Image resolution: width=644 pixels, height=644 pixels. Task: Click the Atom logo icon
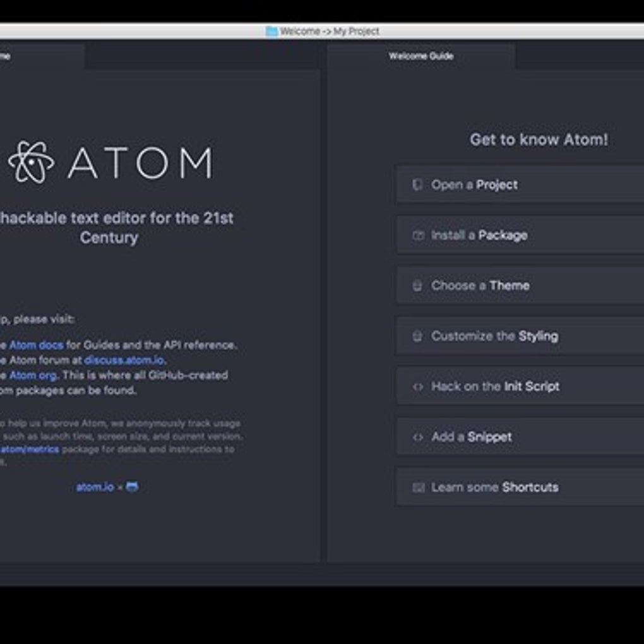[x=31, y=162]
